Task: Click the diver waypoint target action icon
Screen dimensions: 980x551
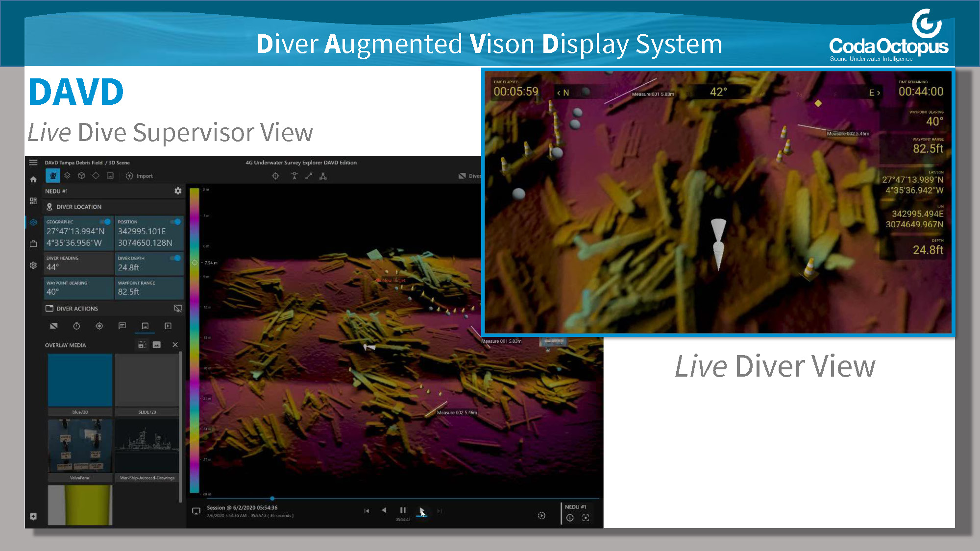Action: click(x=99, y=326)
